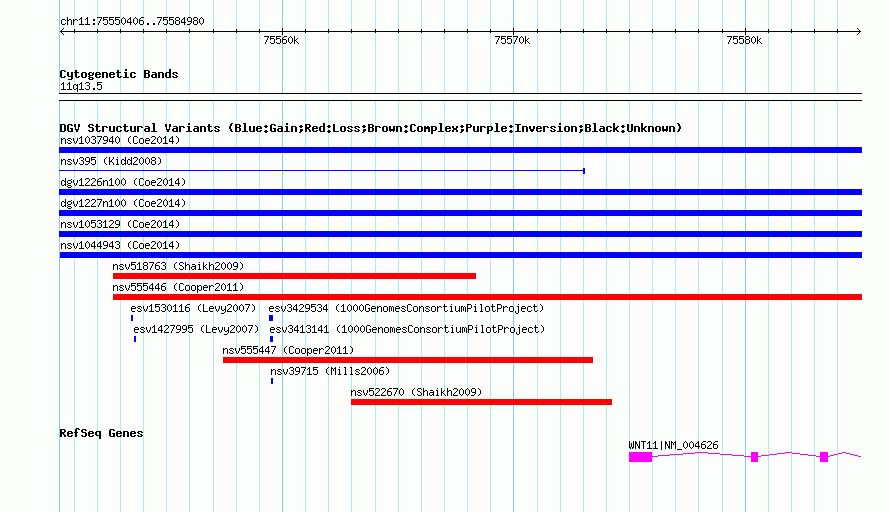Select the dgv1227n100 blue gain bar
Screen dimensions: 890x512
[x=460, y=213]
